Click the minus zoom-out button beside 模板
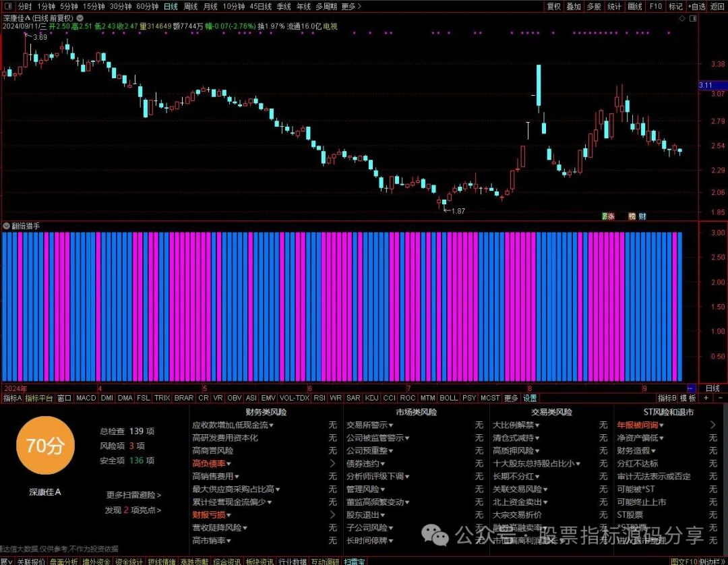This screenshot has width=728, height=565. (x=720, y=398)
